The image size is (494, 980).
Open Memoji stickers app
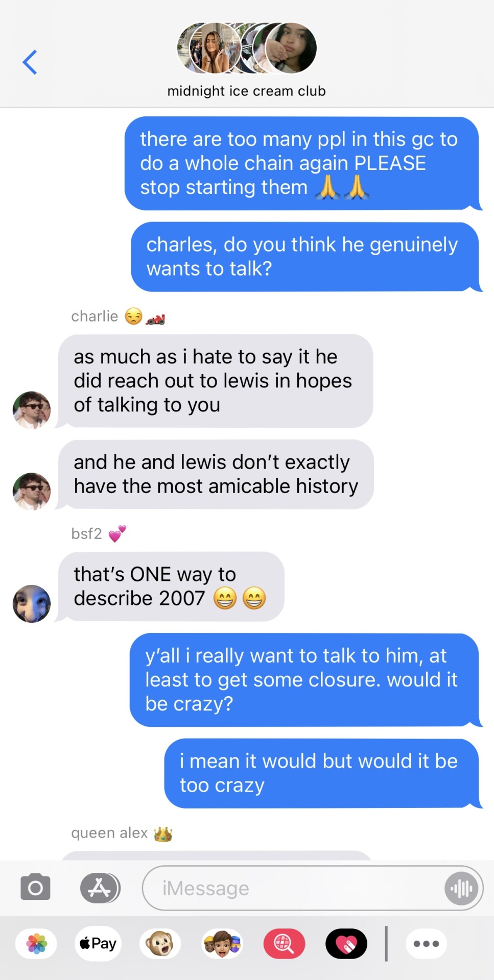[x=222, y=944]
